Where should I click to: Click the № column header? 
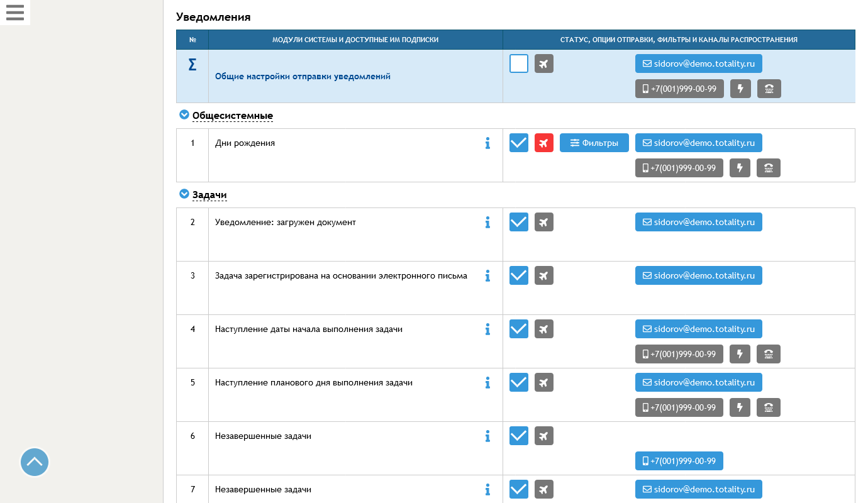point(192,40)
